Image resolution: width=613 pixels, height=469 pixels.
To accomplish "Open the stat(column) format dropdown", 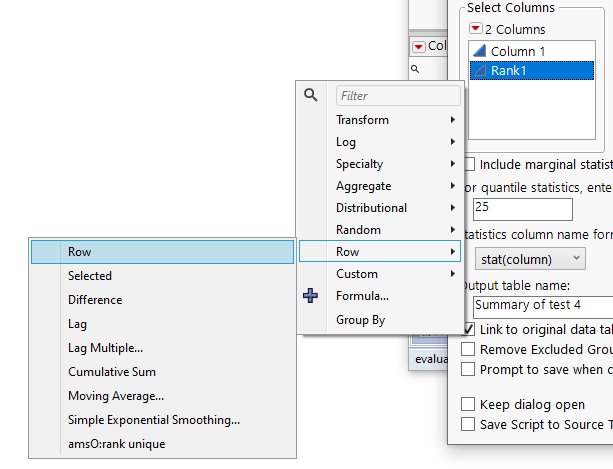I will pyautogui.click(x=529, y=258).
